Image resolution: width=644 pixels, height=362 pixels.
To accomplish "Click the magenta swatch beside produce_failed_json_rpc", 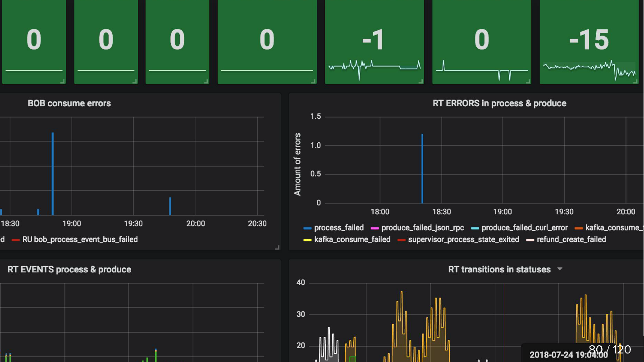I will (375, 228).
